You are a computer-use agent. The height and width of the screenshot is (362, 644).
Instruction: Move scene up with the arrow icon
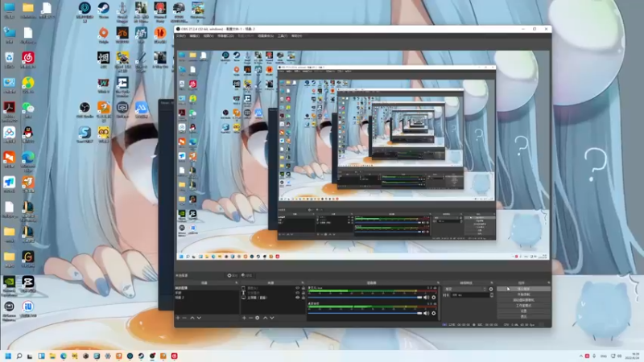pyautogui.click(x=192, y=318)
